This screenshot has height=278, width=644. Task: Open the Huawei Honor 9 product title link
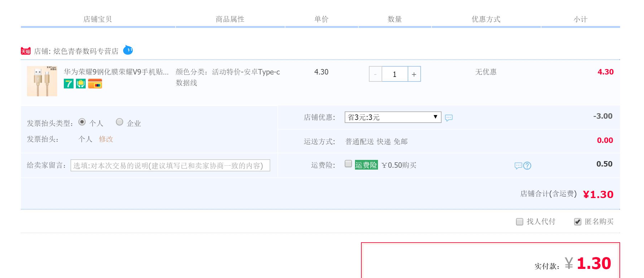(116, 72)
